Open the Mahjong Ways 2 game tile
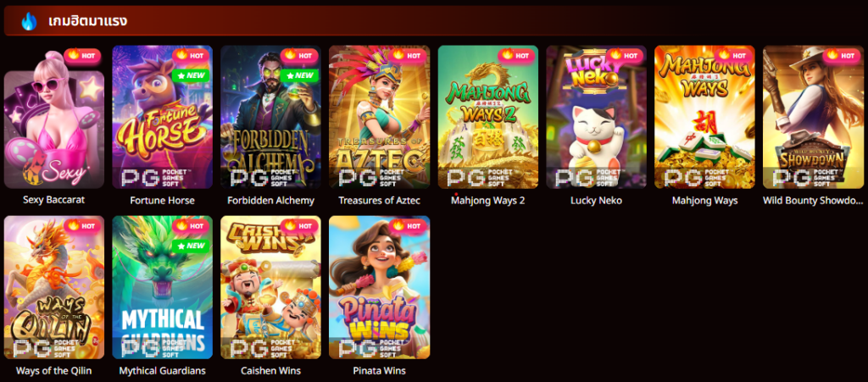868x382 pixels. (x=487, y=117)
